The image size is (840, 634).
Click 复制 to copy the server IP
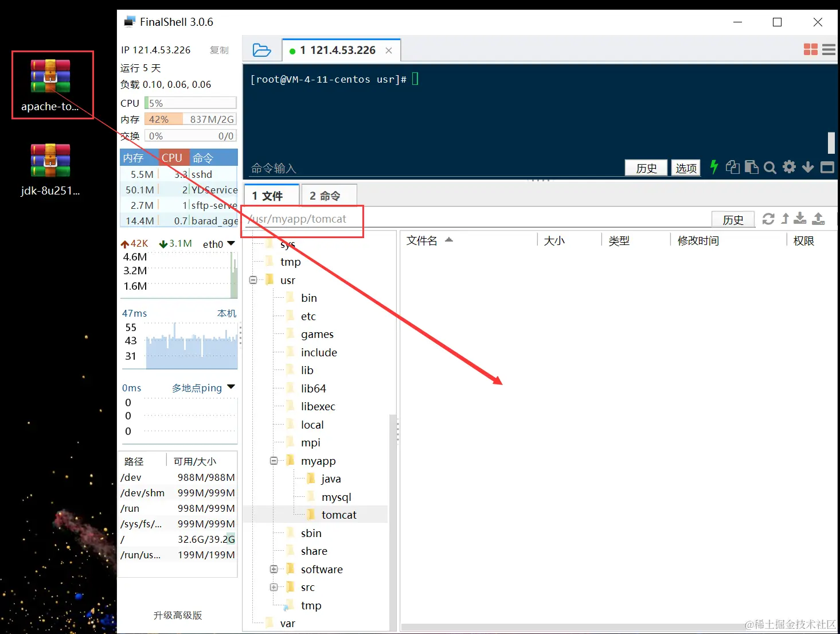218,50
